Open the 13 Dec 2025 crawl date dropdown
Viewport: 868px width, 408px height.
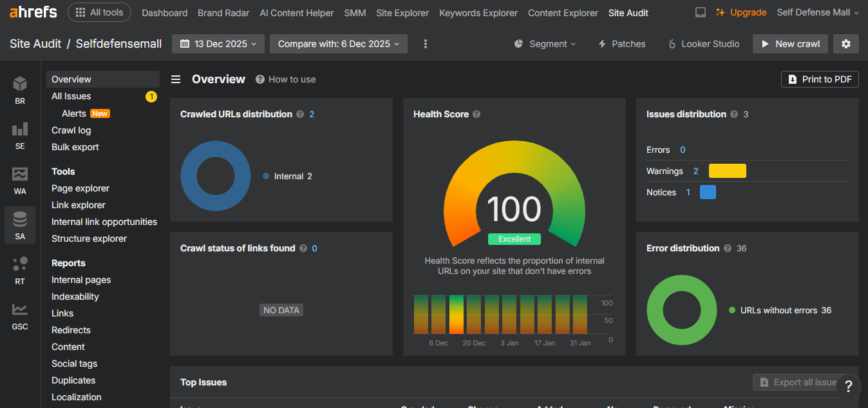pyautogui.click(x=218, y=44)
